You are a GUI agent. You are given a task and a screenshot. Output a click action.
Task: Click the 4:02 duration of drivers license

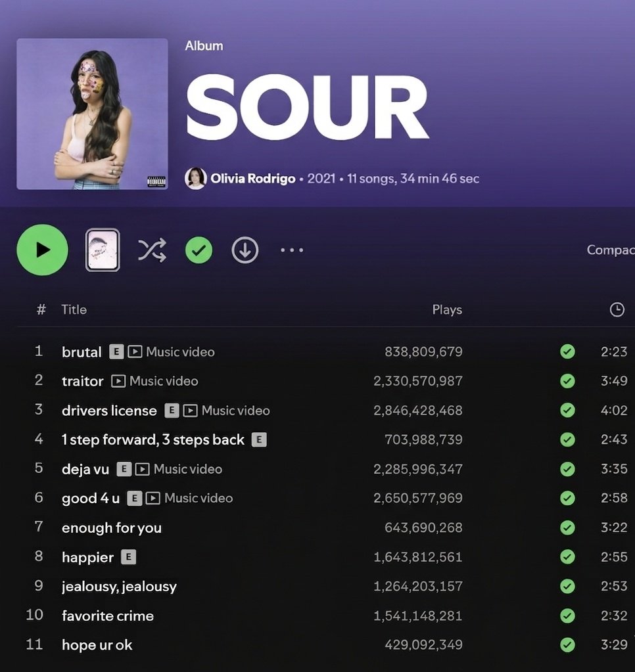click(x=614, y=410)
